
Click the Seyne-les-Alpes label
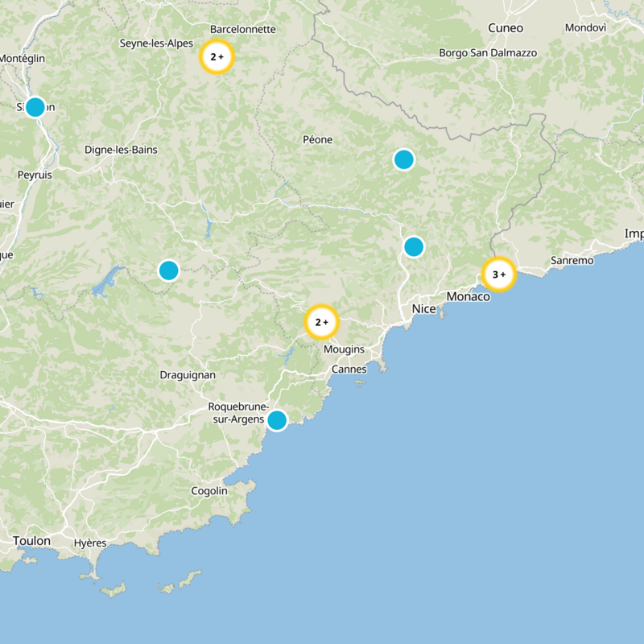[156, 43]
